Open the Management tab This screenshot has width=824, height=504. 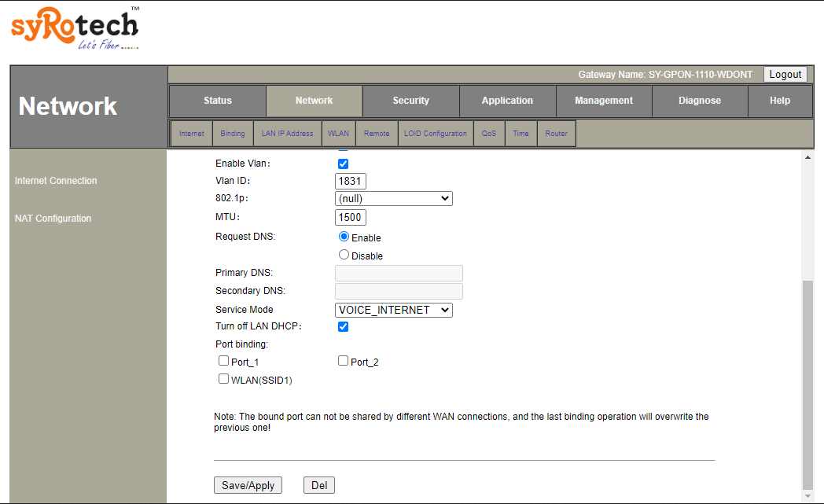603,101
